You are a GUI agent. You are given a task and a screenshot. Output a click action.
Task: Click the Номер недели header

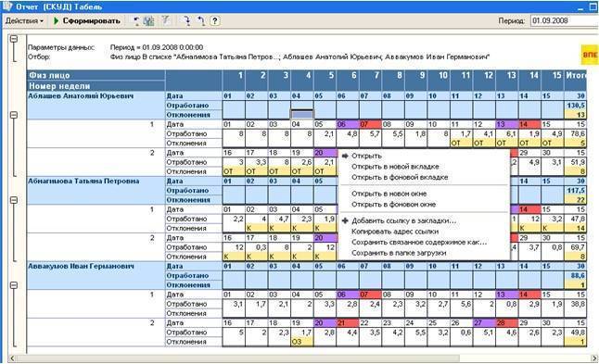click(96, 86)
